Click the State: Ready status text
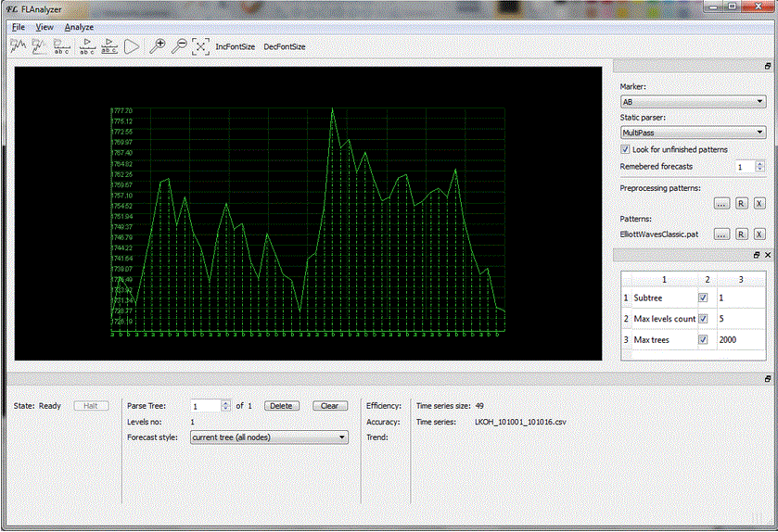 pos(37,406)
